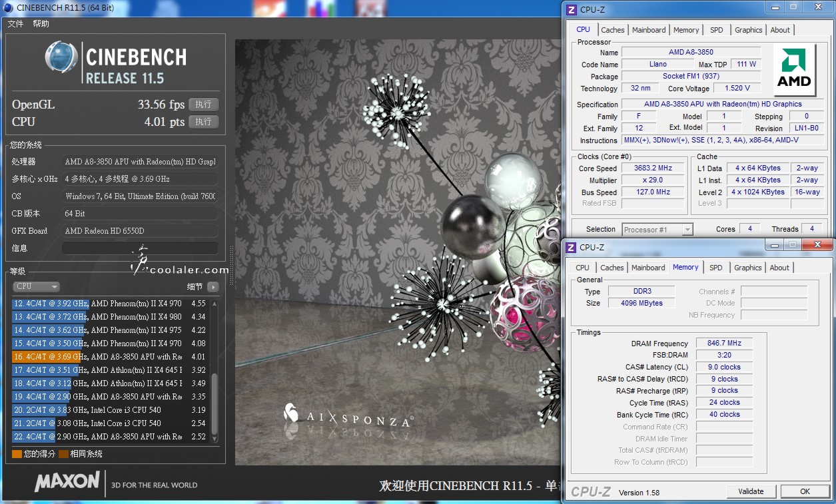Select CPU tab in upper CPU-Z
This screenshot has height=504, width=836.
point(584,29)
